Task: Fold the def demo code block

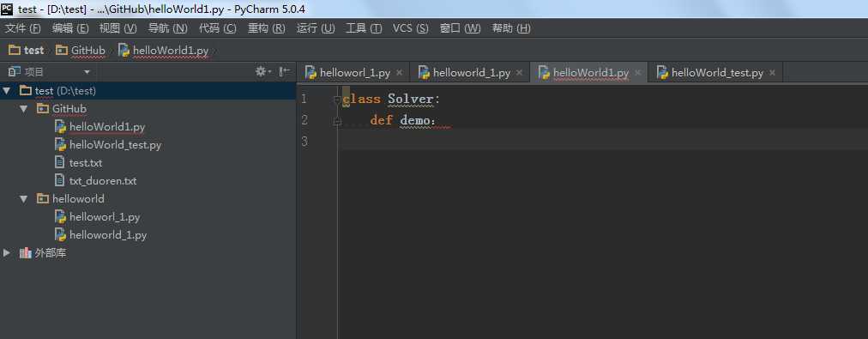Action: [336, 121]
